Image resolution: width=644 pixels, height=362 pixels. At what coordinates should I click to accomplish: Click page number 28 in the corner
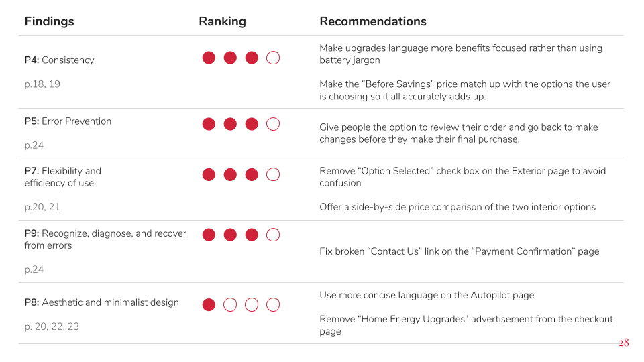click(x=623, y=343)
